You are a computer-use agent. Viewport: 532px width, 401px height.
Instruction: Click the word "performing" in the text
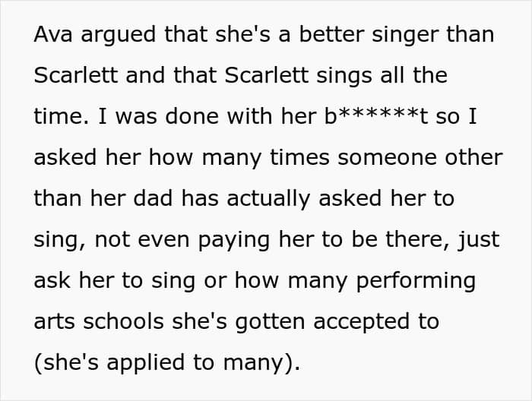416,283
